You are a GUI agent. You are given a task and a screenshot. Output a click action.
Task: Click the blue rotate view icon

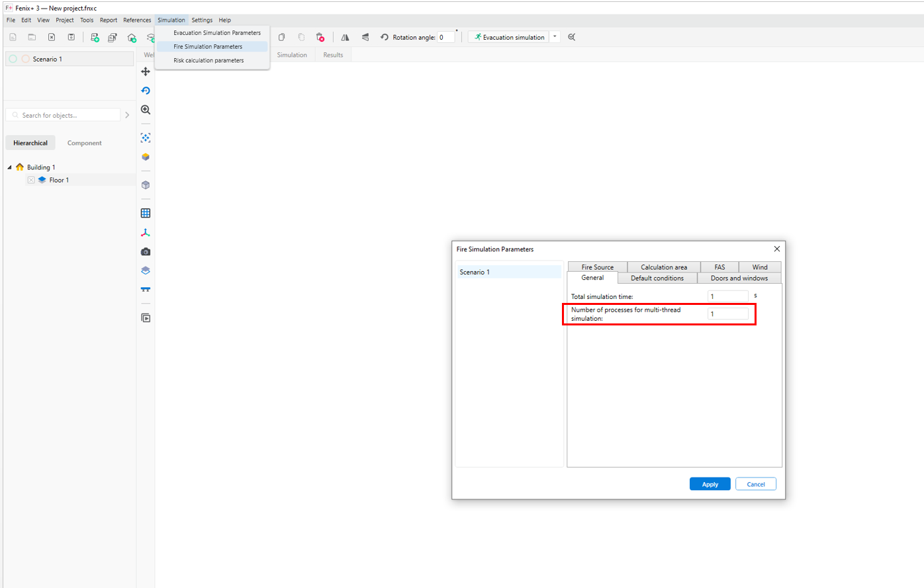[x=146, y=91]
